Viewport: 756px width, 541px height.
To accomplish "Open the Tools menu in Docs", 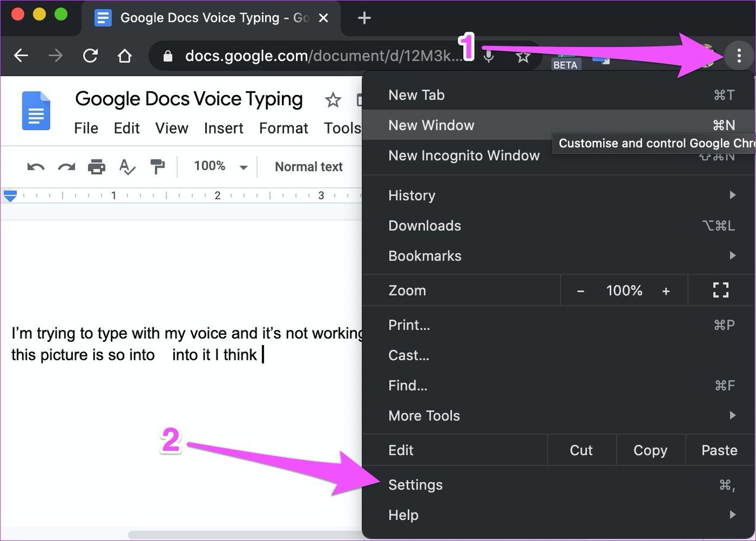I will 342,128.
